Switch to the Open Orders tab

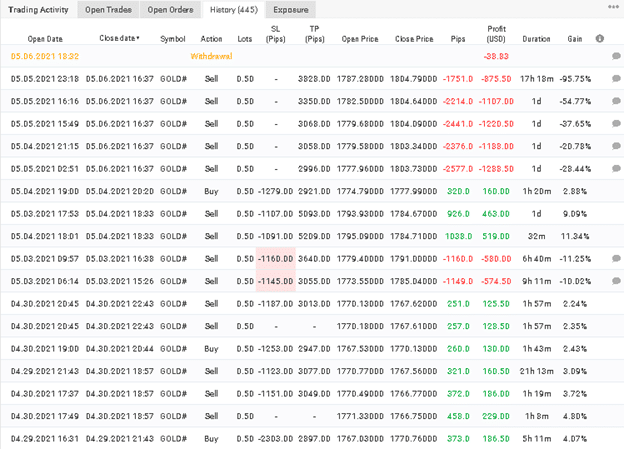pyautogui.click(x=170, y=10)
